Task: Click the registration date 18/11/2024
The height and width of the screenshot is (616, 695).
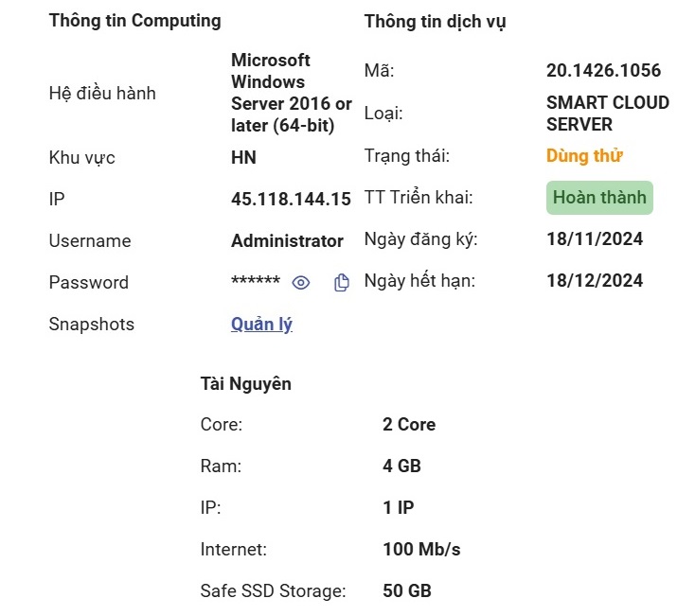Action: click(595, 239)
